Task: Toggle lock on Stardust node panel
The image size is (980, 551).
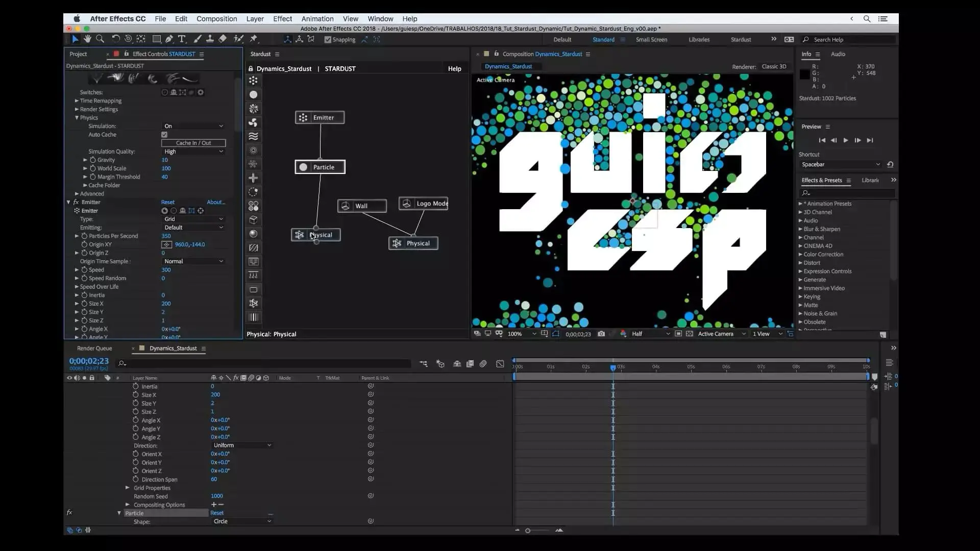Action: (251, 68)
